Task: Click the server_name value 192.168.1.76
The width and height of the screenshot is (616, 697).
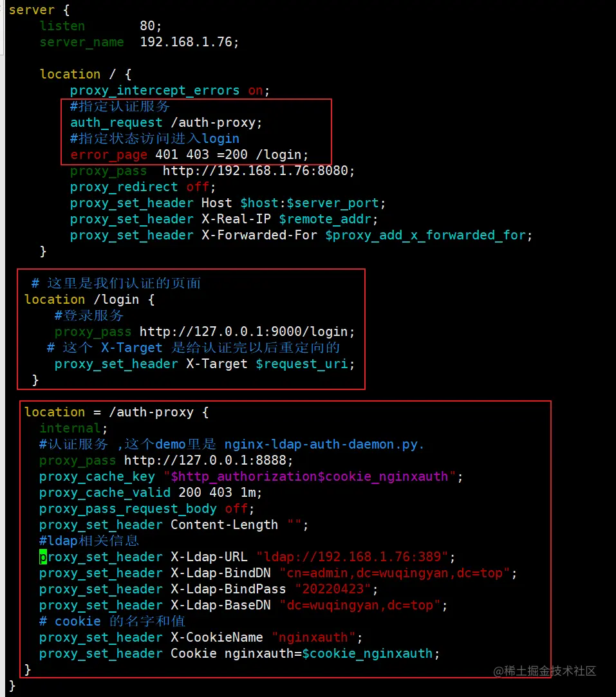Action: pos(186,42)
